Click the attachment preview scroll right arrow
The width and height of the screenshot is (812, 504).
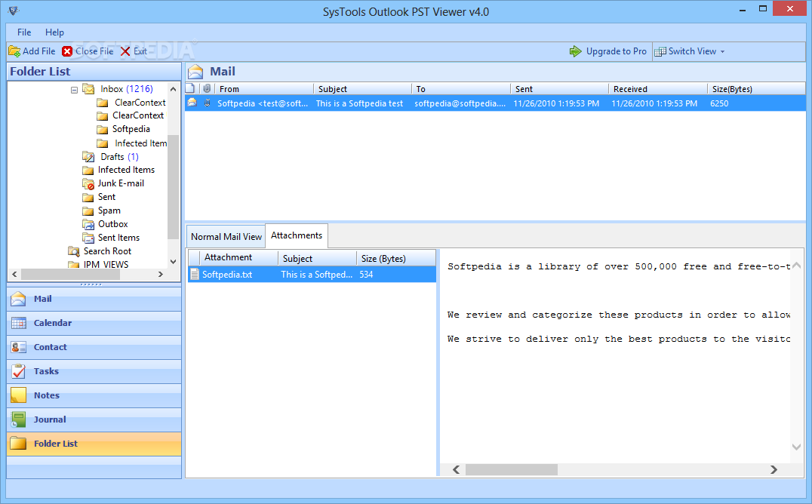point(774,470)
